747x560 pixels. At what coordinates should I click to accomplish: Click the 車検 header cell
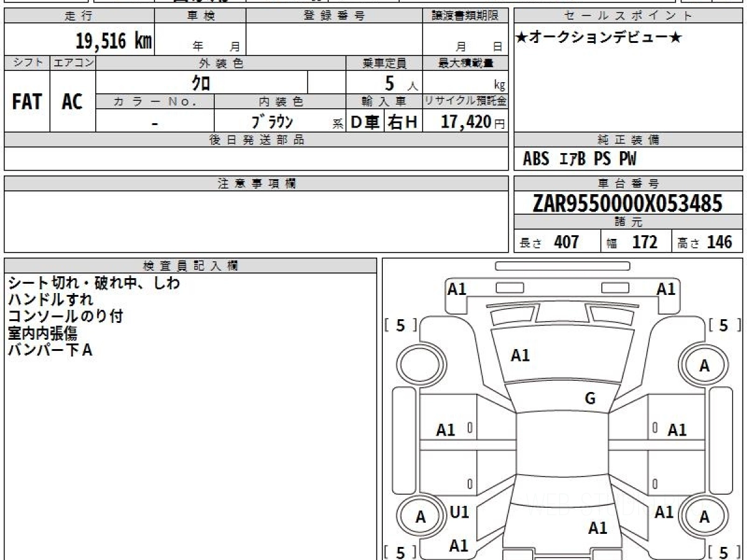(200, 16)
